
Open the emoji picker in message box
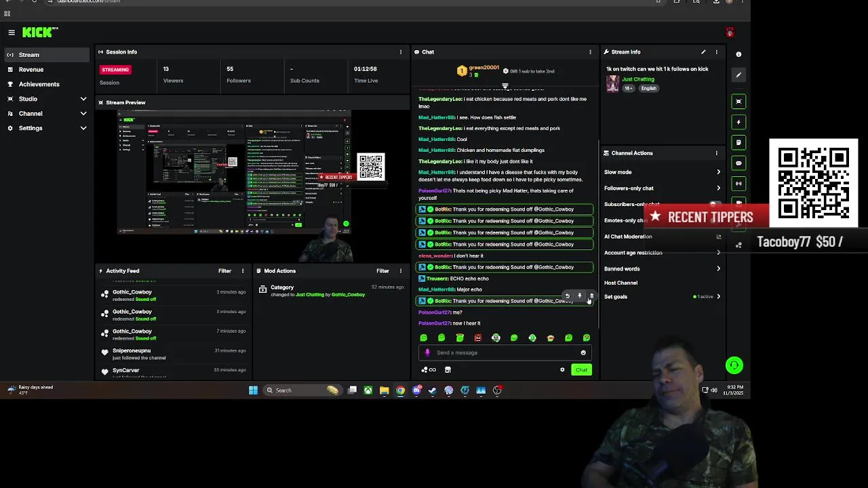pyautogui.click(x=583, y=352)
